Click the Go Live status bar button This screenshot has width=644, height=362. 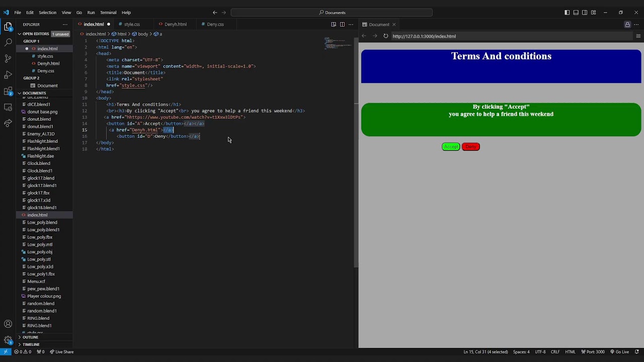click(x=619, y=352)
